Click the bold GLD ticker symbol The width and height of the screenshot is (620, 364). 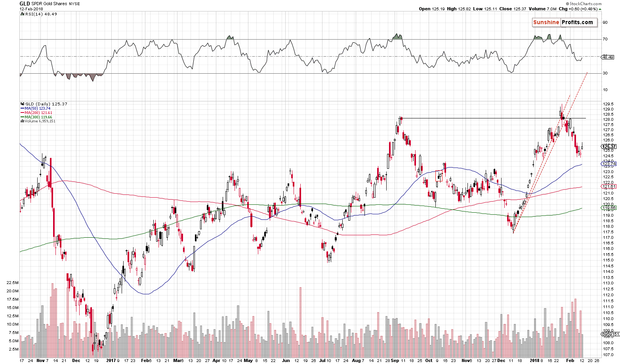25,4
